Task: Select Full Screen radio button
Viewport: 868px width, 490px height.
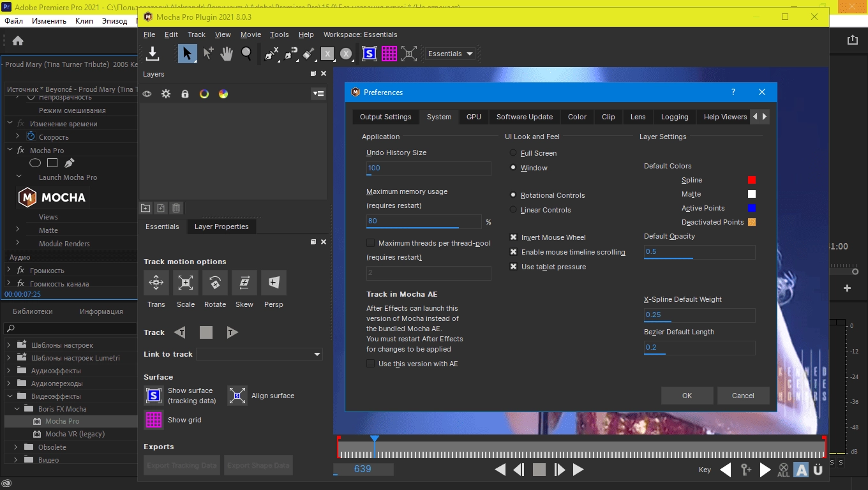Action: pyautogui.click(x=513, y=153)
